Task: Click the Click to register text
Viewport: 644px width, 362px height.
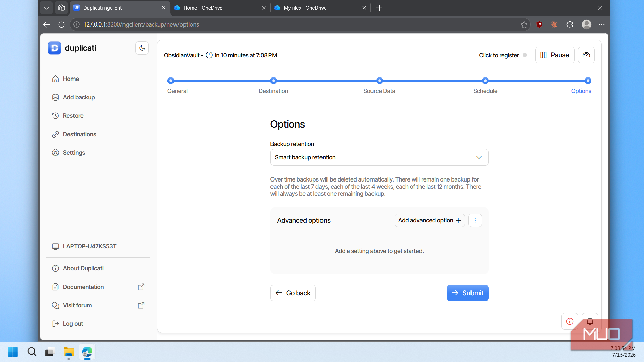Action: click(499, 55)
